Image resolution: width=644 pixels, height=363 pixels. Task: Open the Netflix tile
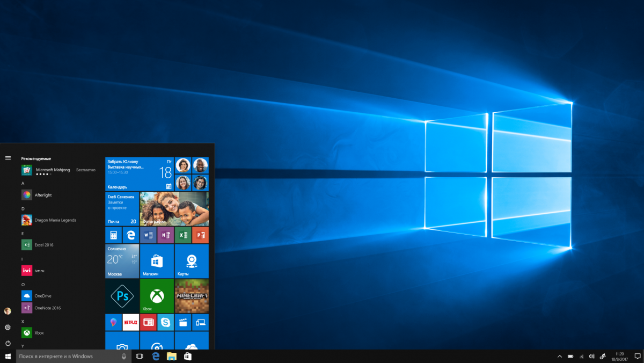click(130, 322)
